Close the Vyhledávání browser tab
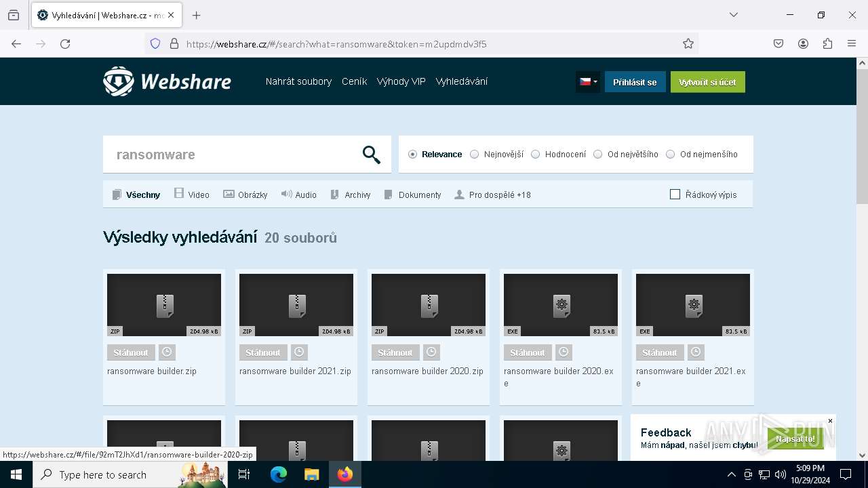Image resolution: width=868 pixels, height=488 pixels. click(x=170, y=15)
